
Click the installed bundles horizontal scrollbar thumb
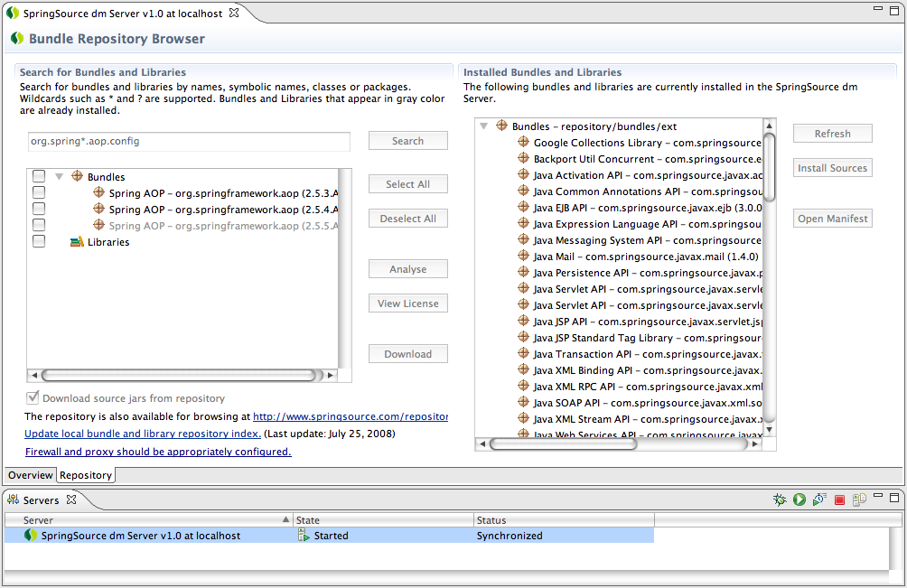coord(564,444)
